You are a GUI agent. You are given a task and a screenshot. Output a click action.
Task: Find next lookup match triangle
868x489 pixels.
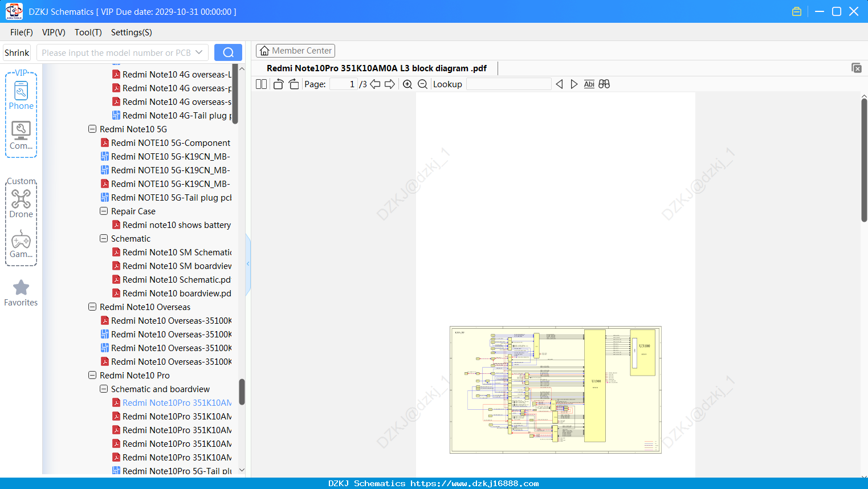tap(574, 84)
